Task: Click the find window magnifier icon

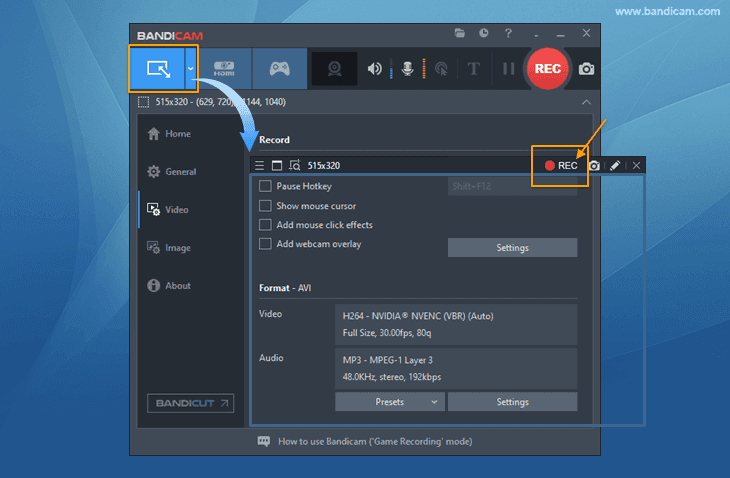Action: click(295, 166)
